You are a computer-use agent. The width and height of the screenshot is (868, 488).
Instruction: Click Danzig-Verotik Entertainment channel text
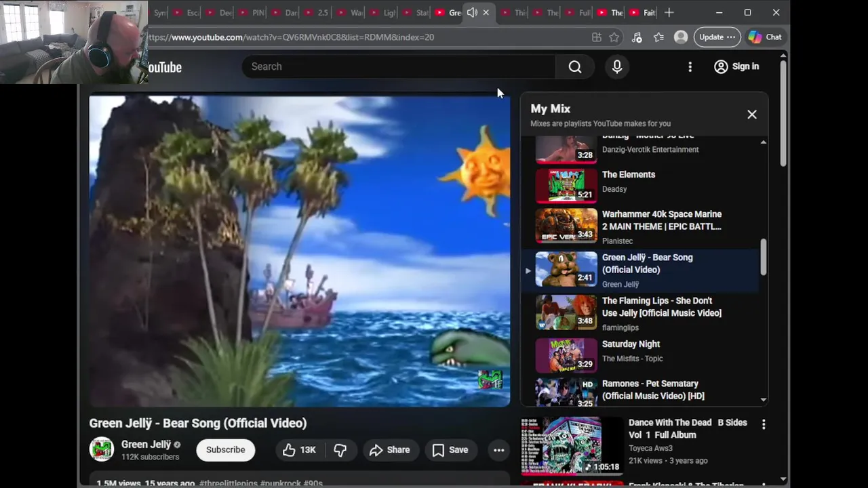point(650,150)
